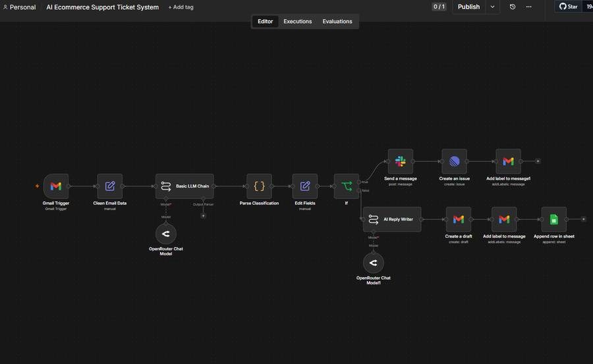Open the three-dots more options menu
Image resolution: width=593 pixels, height=364 pixels.
(528, 7)
